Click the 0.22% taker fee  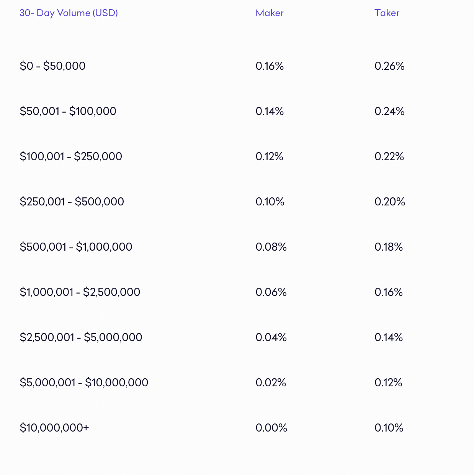[389, 156]
